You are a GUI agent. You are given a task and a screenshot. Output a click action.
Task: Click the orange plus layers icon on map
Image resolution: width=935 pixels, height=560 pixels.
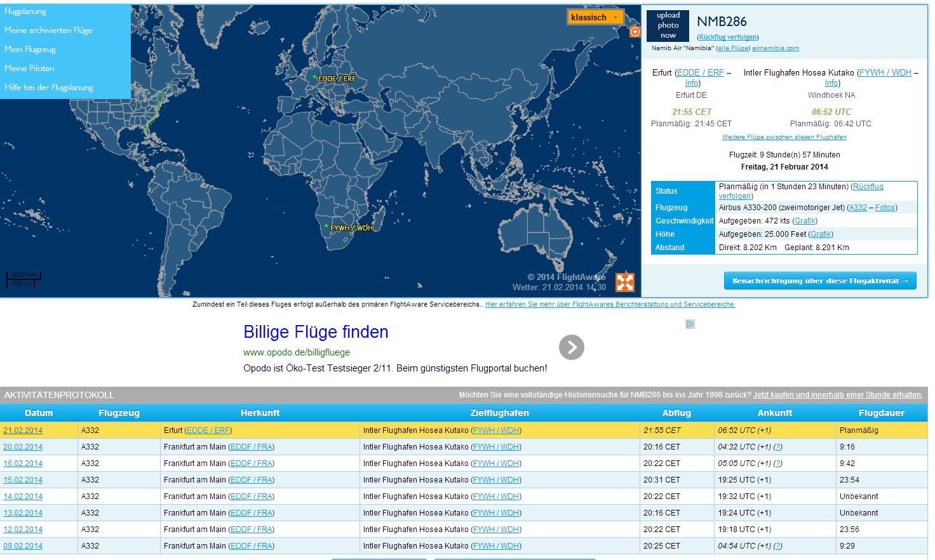click(x=635, y=32)
